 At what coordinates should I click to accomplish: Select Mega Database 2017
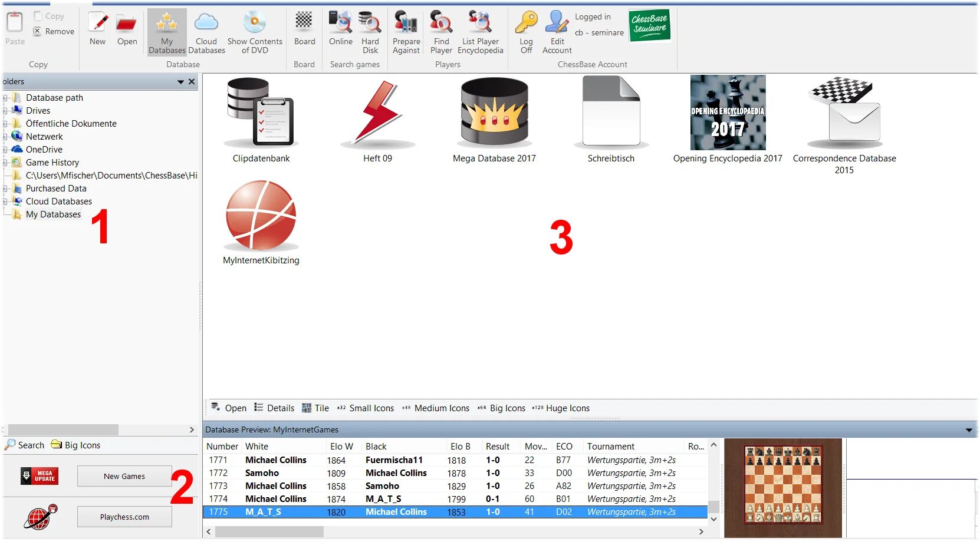(x=494, y=120)
